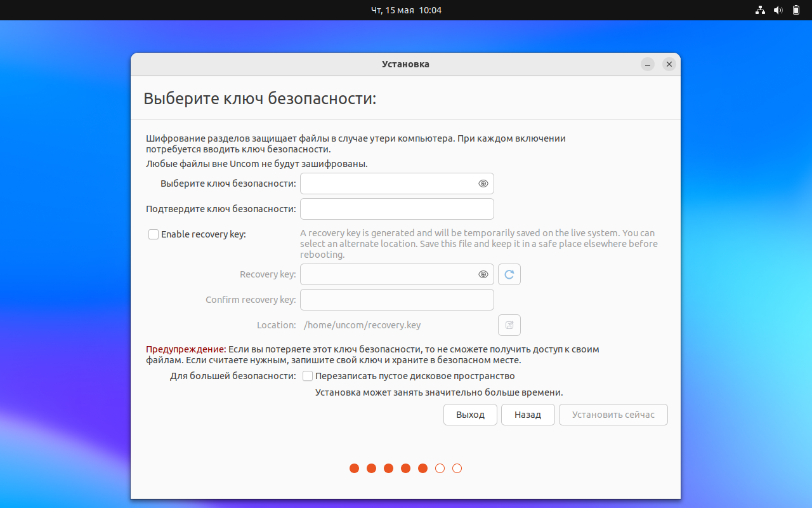Click the Для большей безопасности label

click(233, 376)
